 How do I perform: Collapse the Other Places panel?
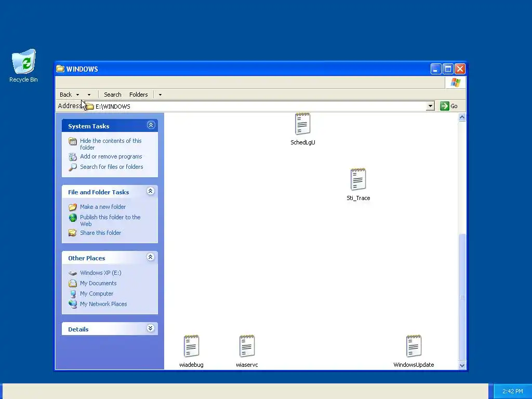click(x=151, y=257)
